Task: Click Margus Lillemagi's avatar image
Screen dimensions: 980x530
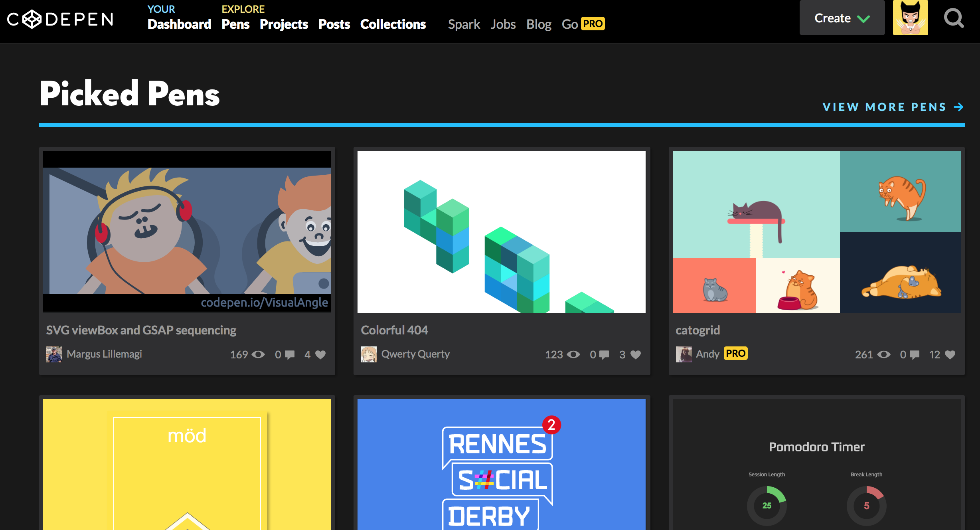Action: (x=54, y=354)
